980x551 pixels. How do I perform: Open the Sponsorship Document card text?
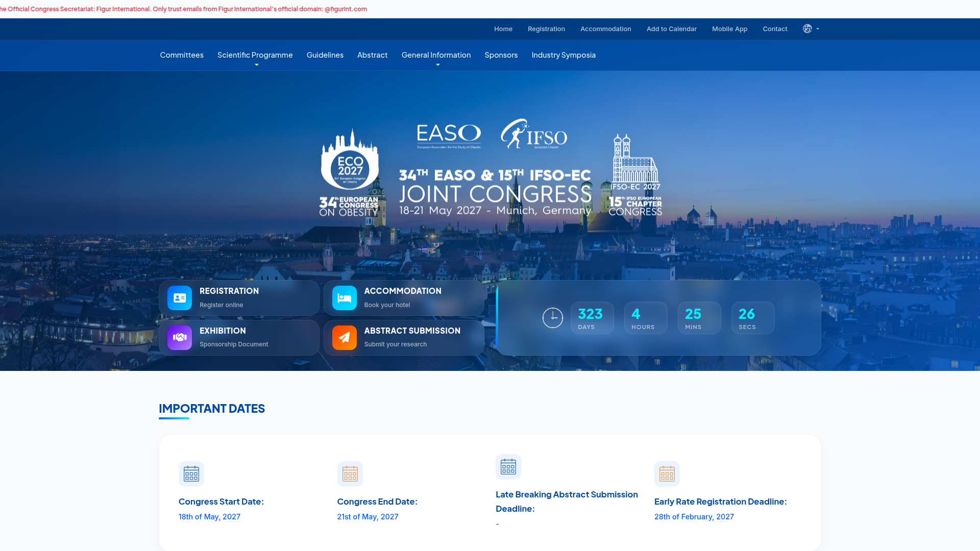pyautogui.click(x=234, y=344)
